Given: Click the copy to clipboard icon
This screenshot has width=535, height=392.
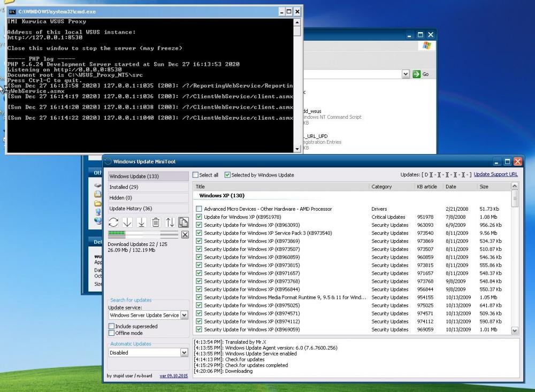Looking at the screenshot, I should (184, 222).
